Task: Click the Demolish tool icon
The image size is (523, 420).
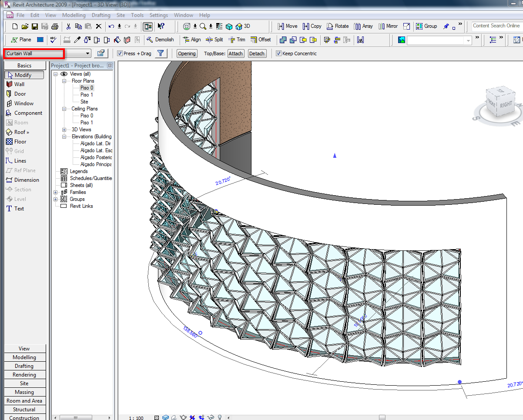Action: click(x=150, y=40)
